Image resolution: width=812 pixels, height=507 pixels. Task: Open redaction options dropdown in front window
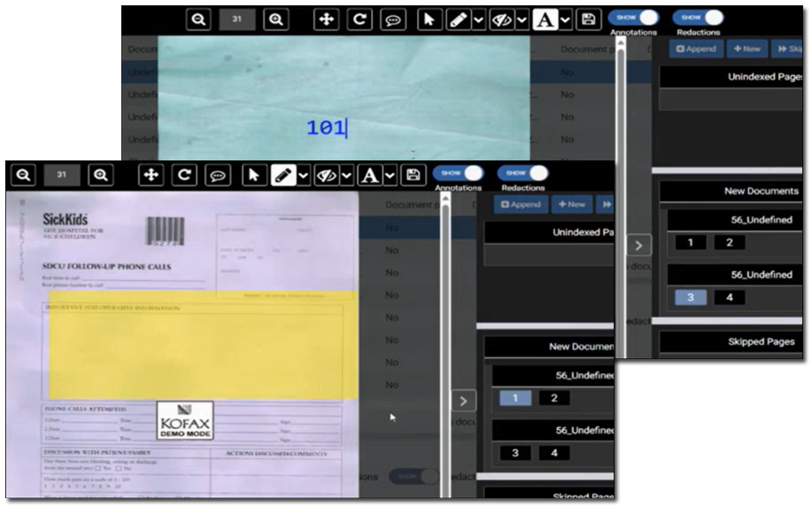[x=347, y=175]
